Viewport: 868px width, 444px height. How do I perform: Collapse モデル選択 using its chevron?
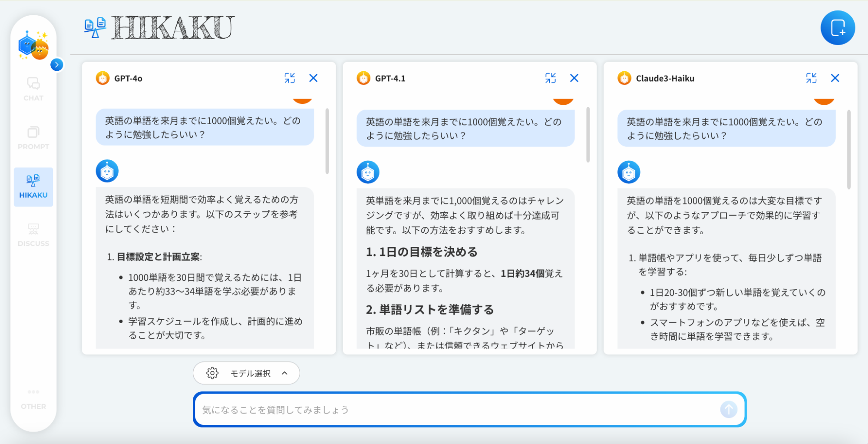click(284, 373)
